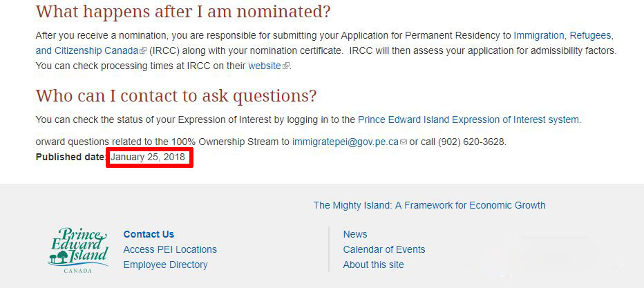Open The Mighty Island economic growth framework link
The image size is (644, 288).
pos(429,205)
